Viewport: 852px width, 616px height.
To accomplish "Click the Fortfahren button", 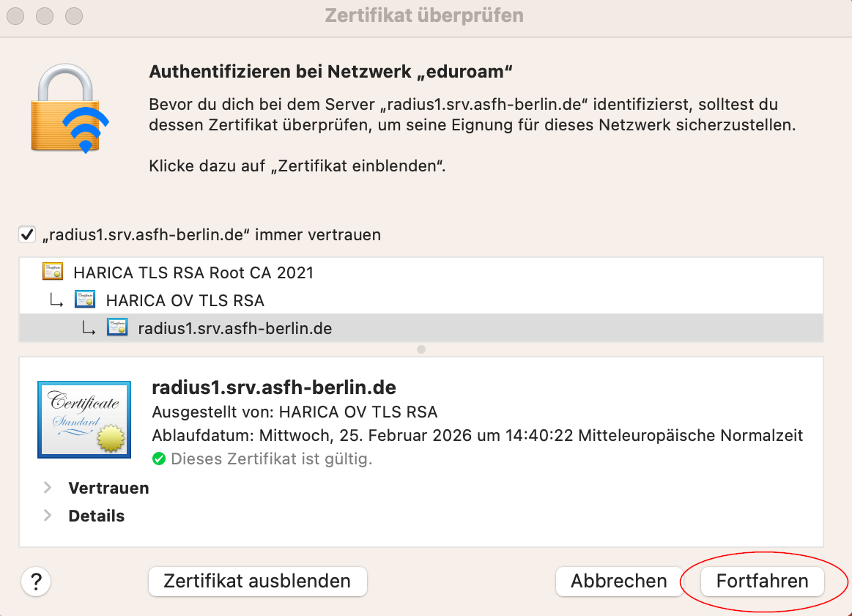I will [x=762, y=582].
